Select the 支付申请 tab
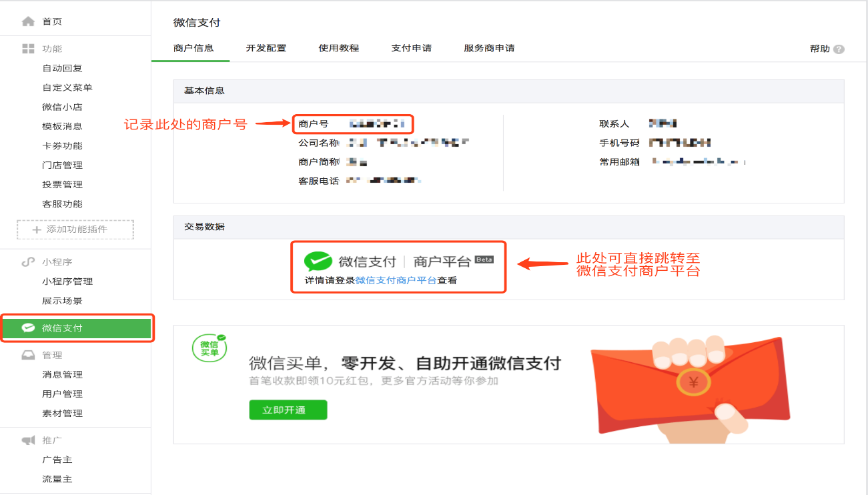868x495 pixels. (412, 48)
